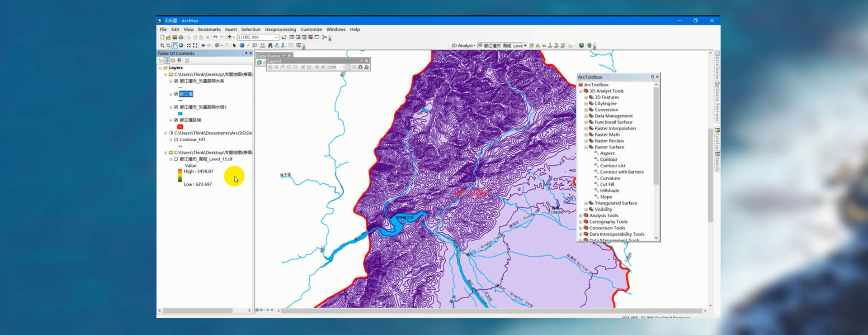The height and width of the screenshot is (335, 868).
Task: Select the Zoom In tool
Action: pyautogui.click(x=162, y=45)
